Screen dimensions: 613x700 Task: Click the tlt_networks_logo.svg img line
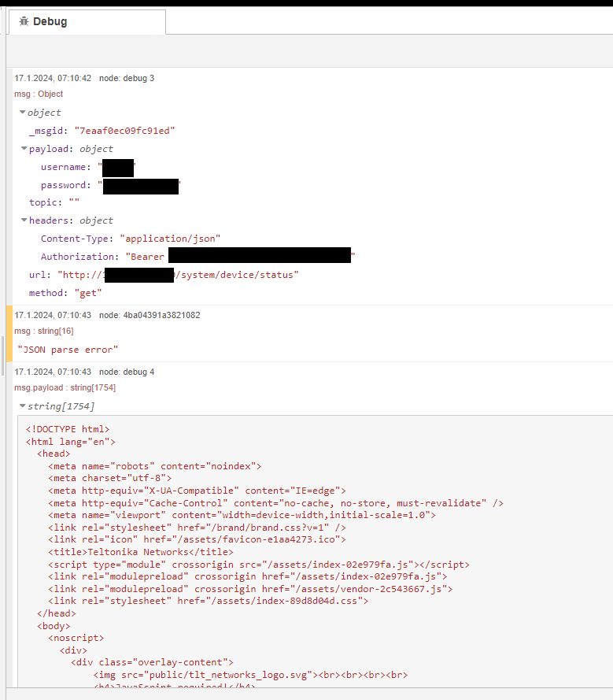tap(251, 675)
